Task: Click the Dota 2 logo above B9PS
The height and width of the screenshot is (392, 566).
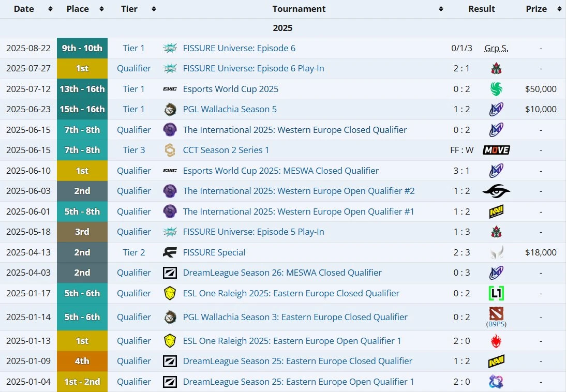Action: tap(496, 313)
